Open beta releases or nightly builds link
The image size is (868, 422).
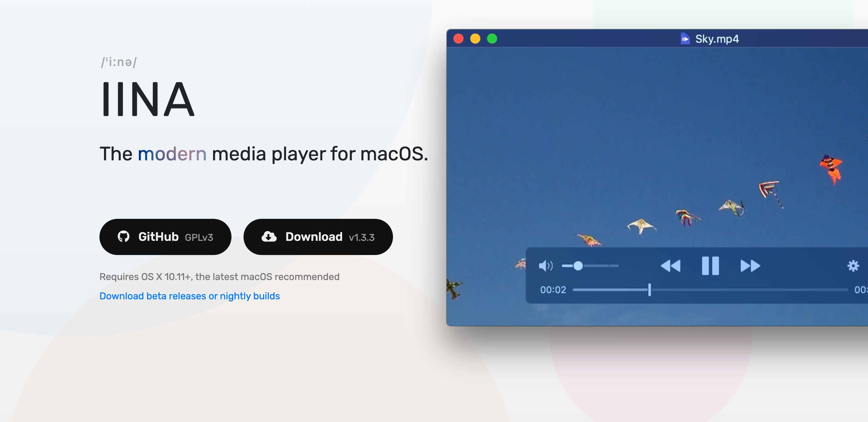(x=189, y=296)
